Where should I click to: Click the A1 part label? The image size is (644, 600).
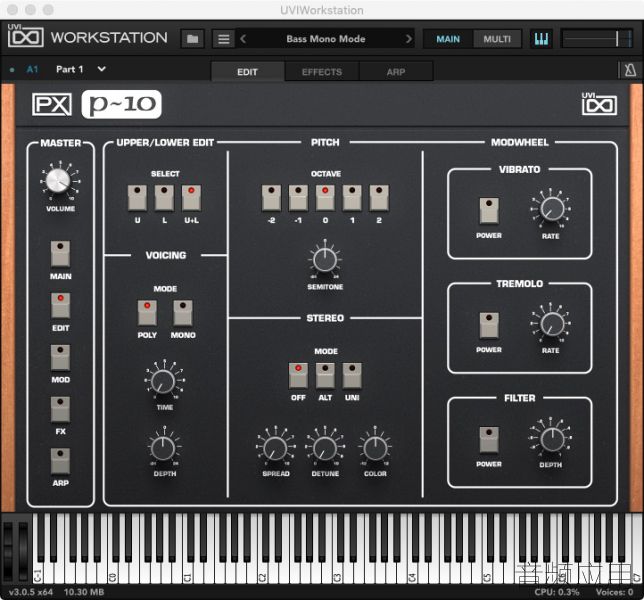tap(32, 69)
